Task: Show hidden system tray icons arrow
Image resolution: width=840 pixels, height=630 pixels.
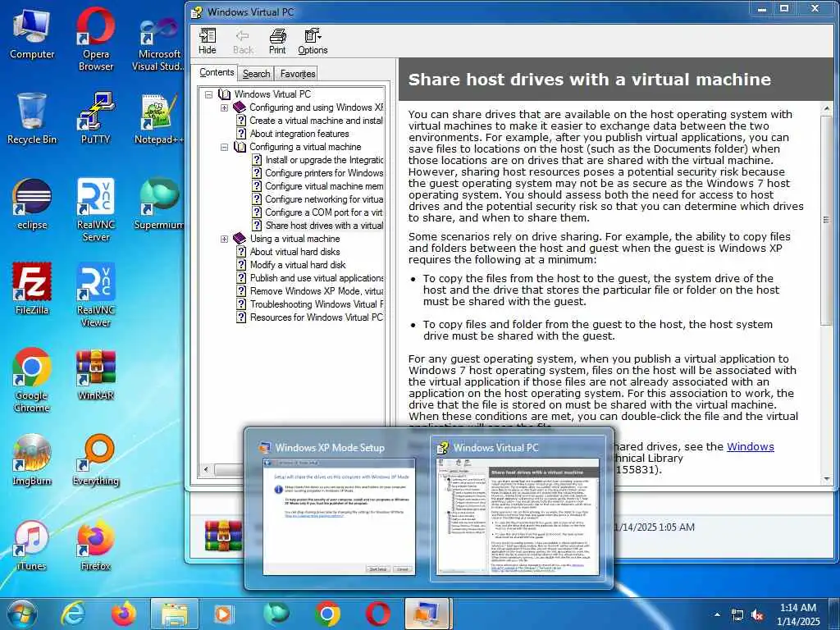Action: 717,615
